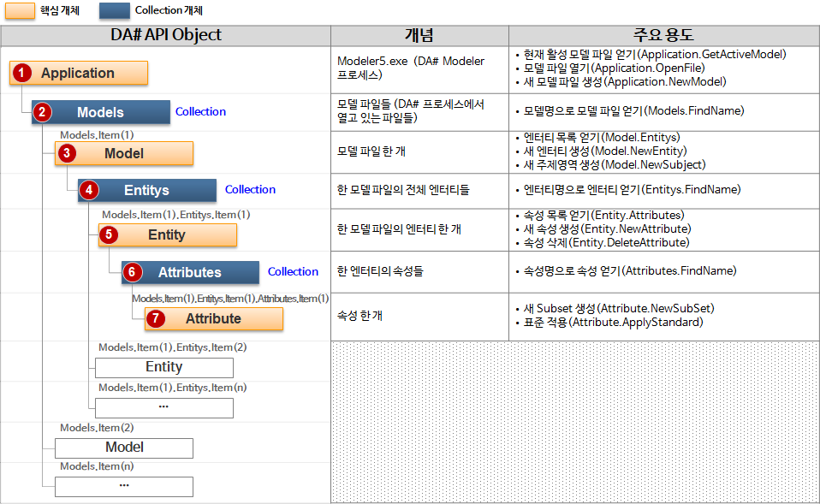Toggle the Collection label beside Models

tap(200, 111)
